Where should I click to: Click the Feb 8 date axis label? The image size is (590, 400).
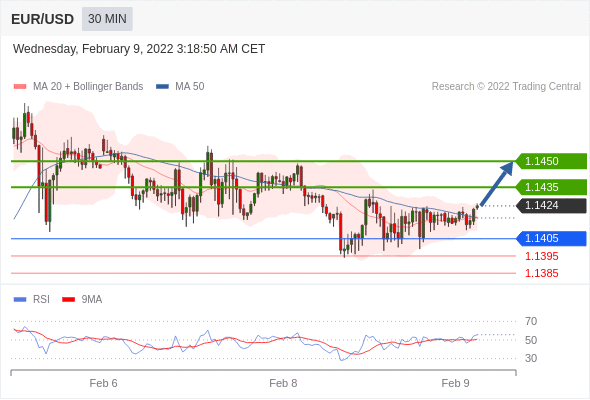[x=283, y=383]
